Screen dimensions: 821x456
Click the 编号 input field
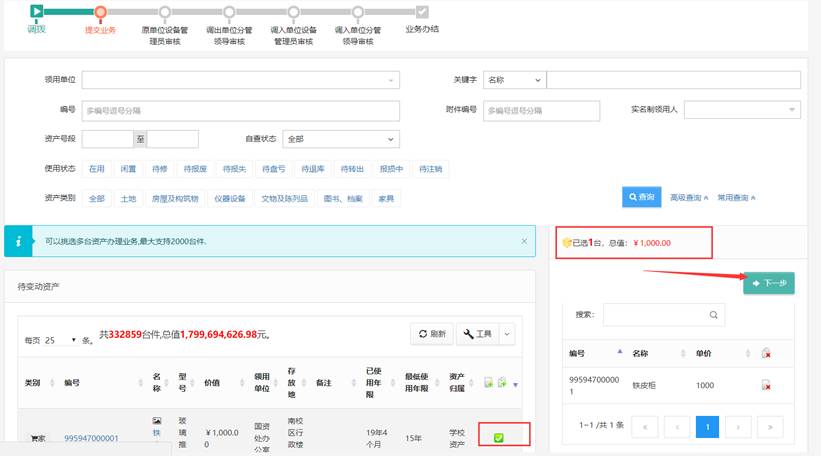240,110
